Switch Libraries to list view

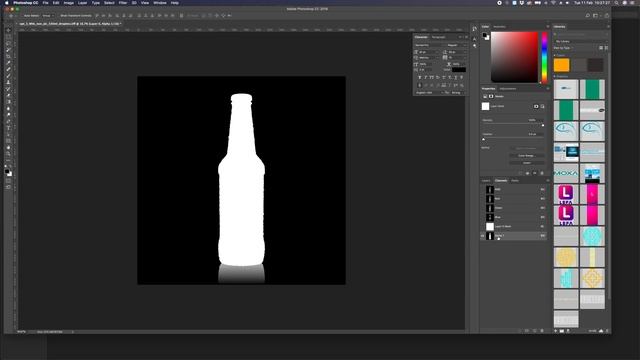pyautogui.click(x=606, y=48)
